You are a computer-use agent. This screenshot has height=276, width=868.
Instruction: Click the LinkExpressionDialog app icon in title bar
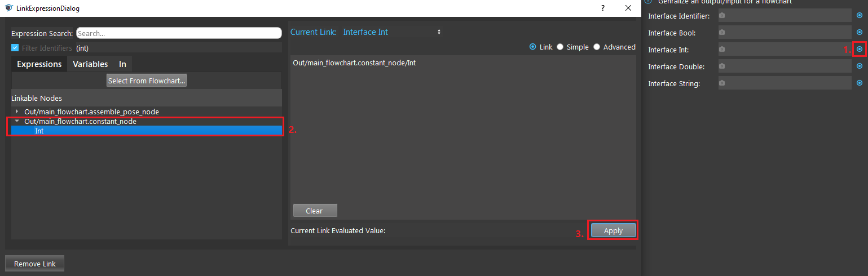pos(8,8)
